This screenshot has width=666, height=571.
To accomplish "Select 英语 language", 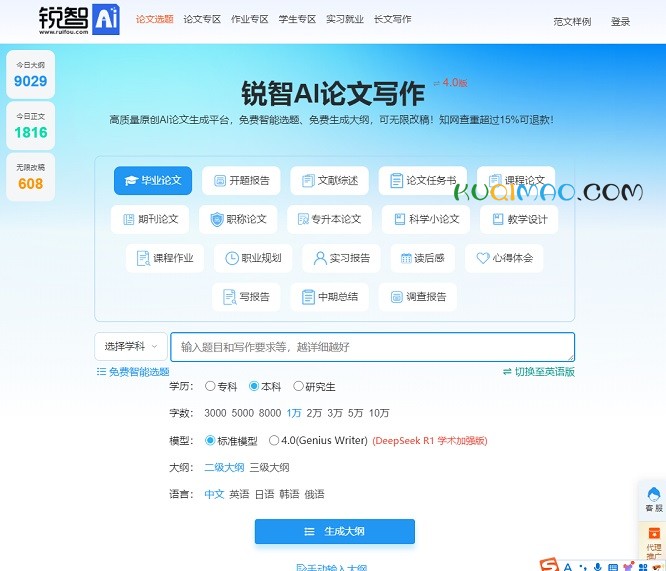I will 239,494.
